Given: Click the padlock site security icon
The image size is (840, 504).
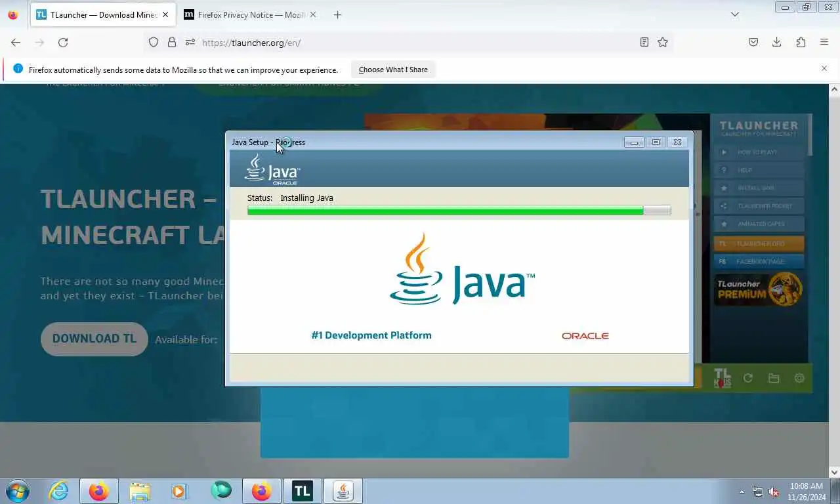Looking at the screenshot, I should click(172, 42).
